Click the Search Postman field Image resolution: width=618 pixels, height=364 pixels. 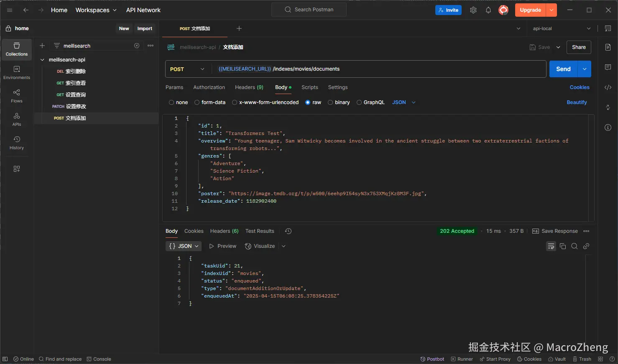(309, 10)
